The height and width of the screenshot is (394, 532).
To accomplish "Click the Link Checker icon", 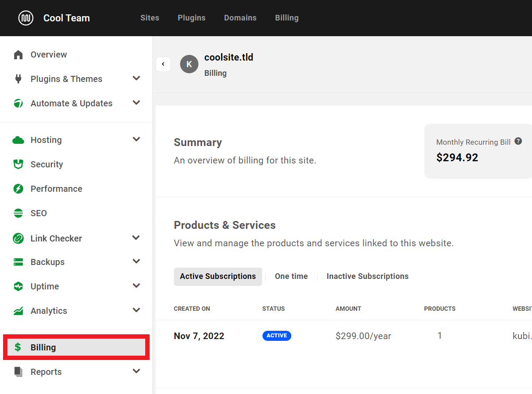I will point(18,238).
